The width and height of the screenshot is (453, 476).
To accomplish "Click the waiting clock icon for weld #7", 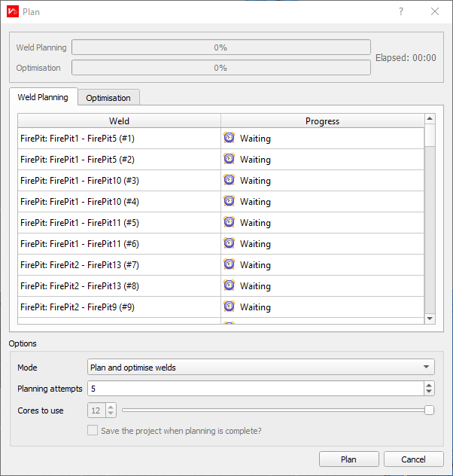I will [230, 264].
